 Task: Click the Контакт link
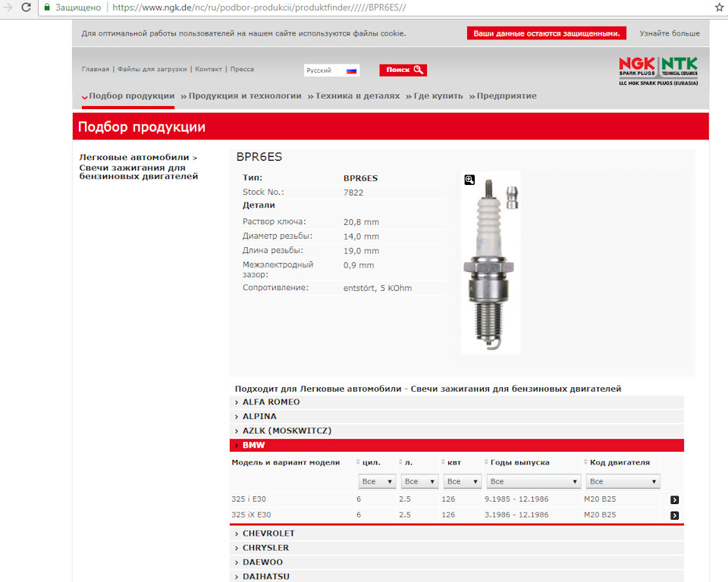[x=209, y=69]
